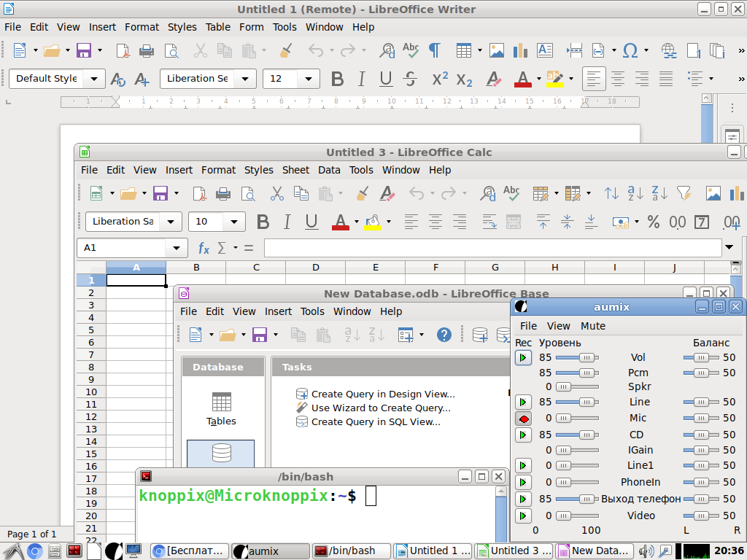Open the Calc Name Box dropdown
The image size is (747, 560).
pos(177,248)
